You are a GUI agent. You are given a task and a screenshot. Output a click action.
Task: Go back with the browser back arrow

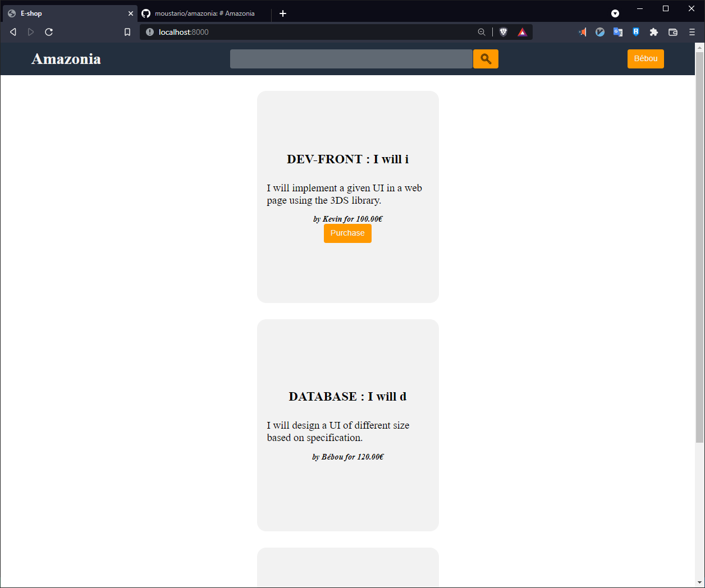tap(13, 32)
